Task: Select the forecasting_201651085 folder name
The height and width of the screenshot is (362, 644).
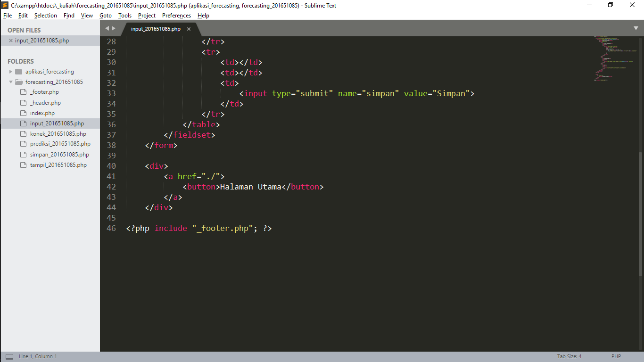Action: (x=54, y=82)
